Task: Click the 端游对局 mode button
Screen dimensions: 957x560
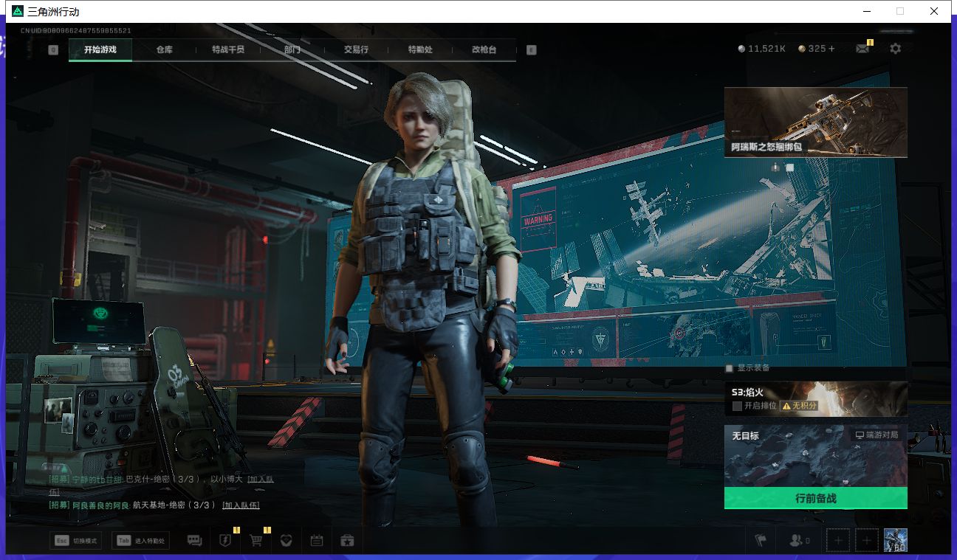Action: (877, 435)
